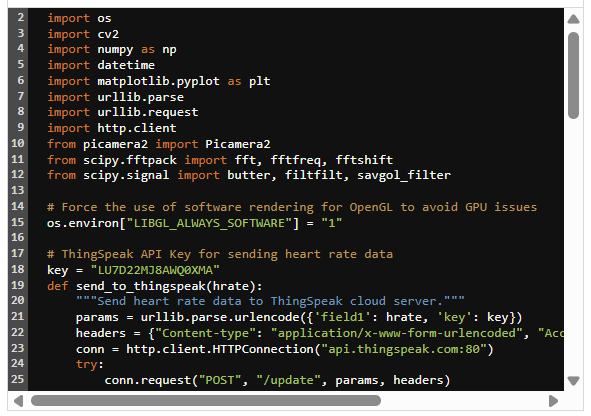
Task: Click the scroll up arrow button
Action: click(573, 19)
